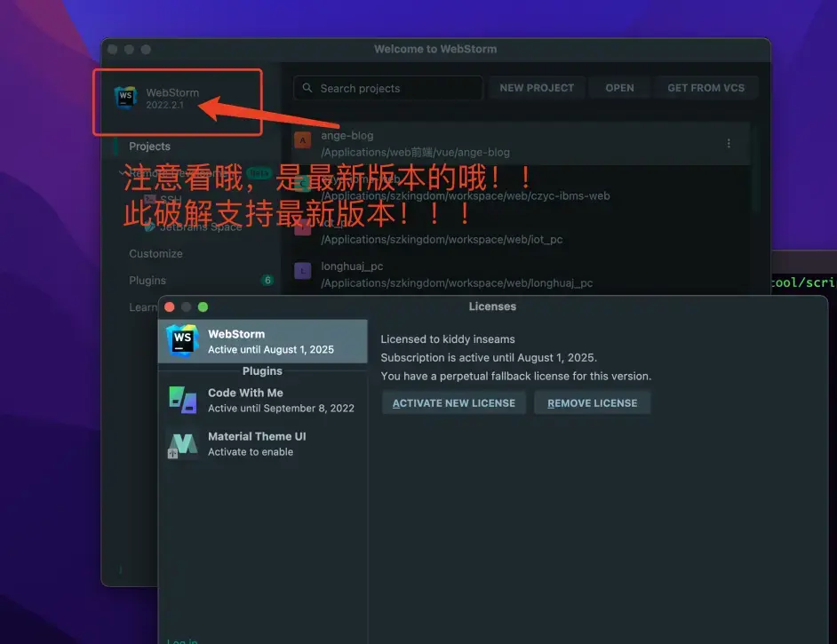Click the Plugins update count badge 6
Image resolution: width=837 pixels, height=644 pixels.
click(x=267, y=280)
